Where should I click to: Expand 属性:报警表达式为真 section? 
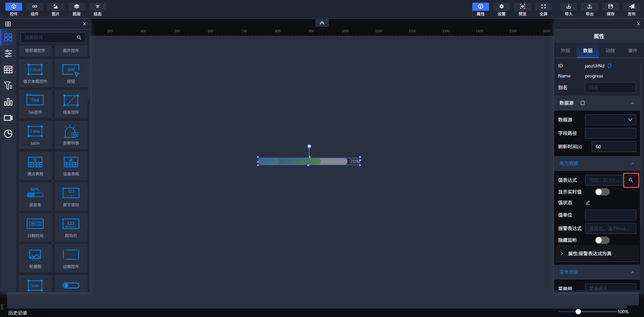(x=562, y=254)
